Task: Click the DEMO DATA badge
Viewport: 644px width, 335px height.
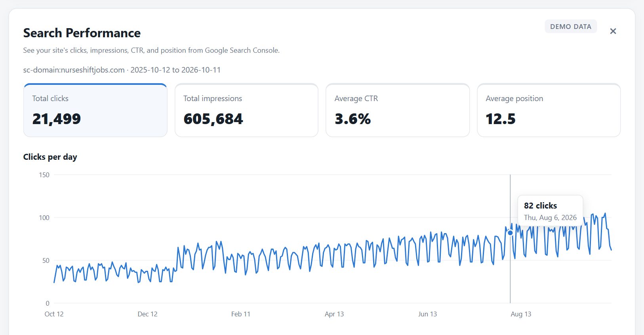Action: [571, 27]
